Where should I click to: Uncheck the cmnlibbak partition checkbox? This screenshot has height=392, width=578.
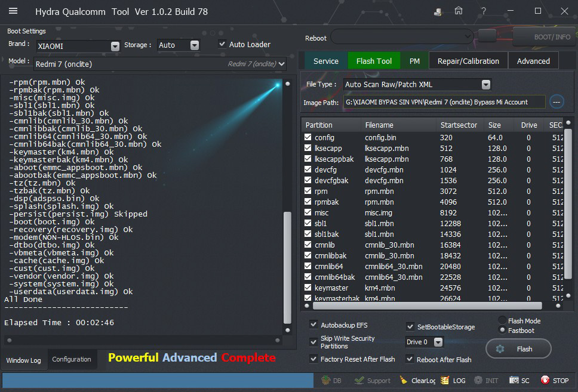308,255
